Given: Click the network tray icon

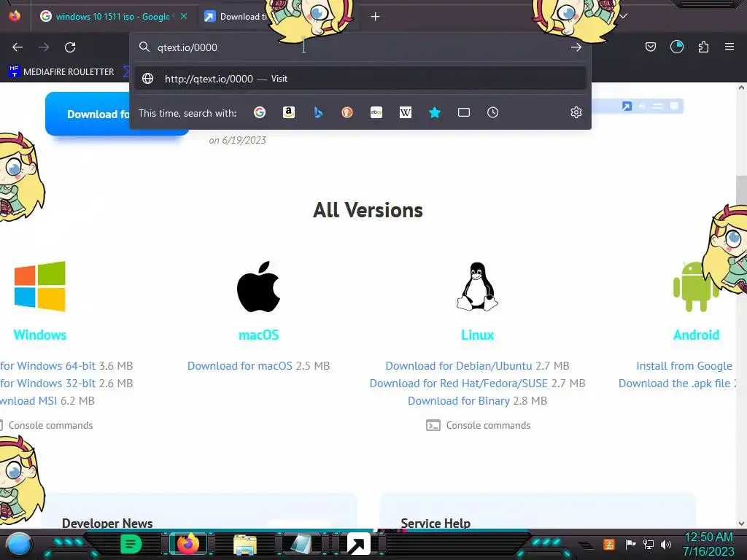Looking at the screenshot, I should pos(649,544).
